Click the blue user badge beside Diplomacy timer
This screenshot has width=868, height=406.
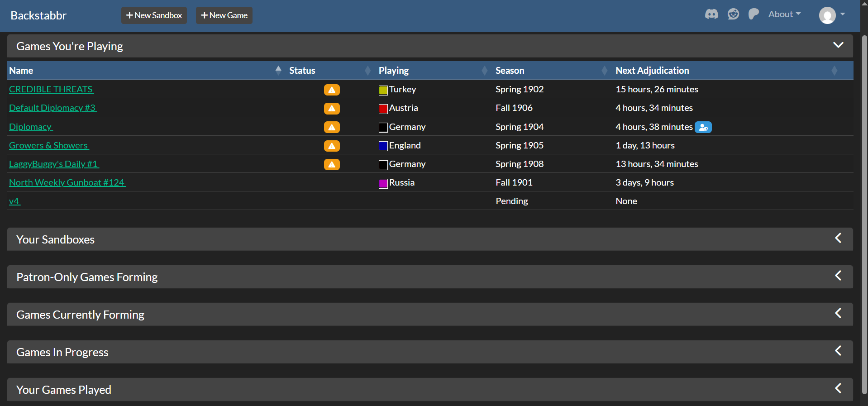703,127
